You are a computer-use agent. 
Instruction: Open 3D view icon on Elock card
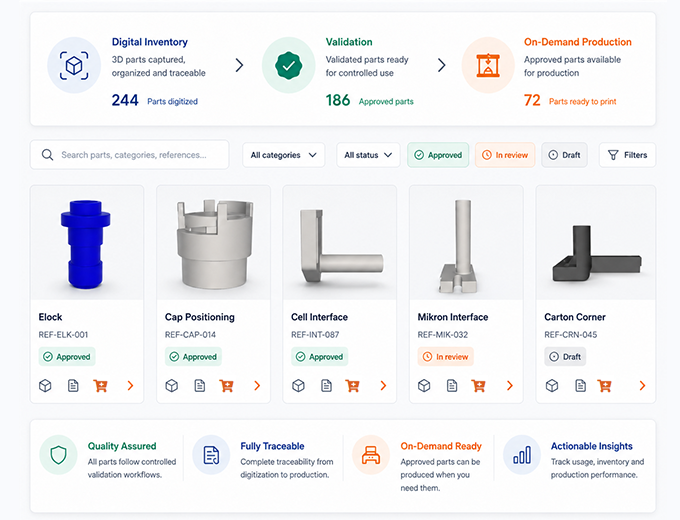pyautogui.click(x=45, y=386)
